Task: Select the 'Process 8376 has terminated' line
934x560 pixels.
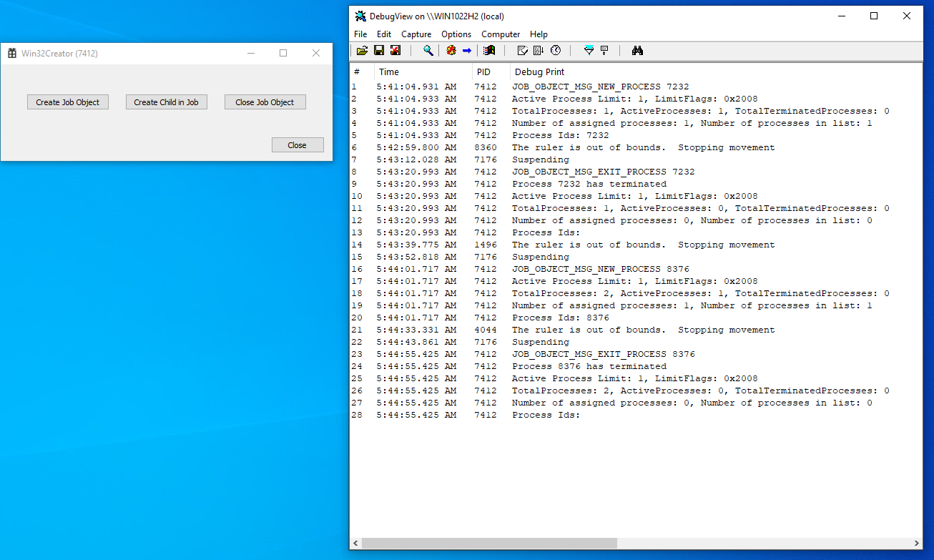Action: click(x=589, y=366)
